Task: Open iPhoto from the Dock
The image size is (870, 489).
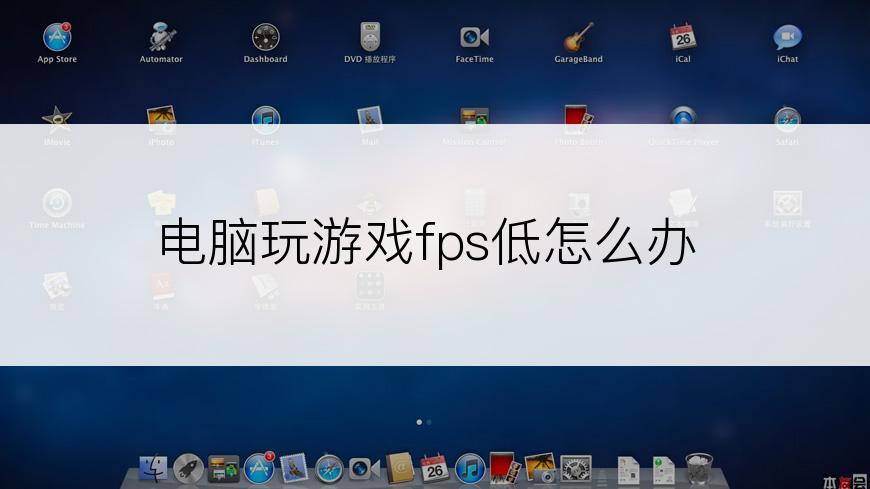Action: tap(540, 468)
